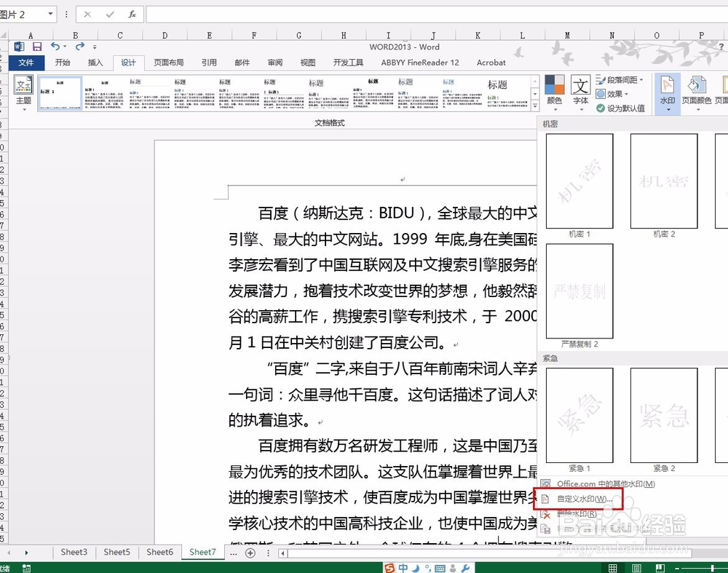Click the Word save icon
This screenshot has width=728, height=573.
click(x=37, y=47)
